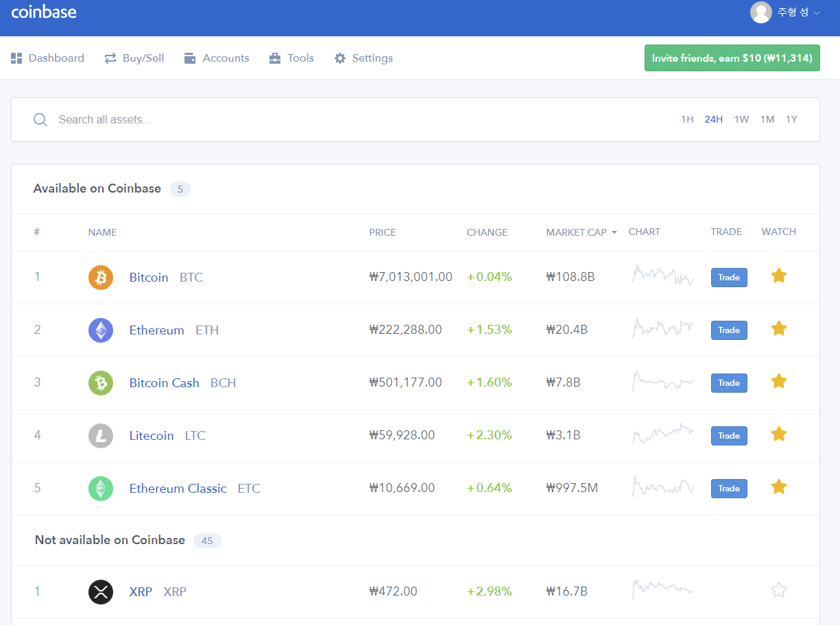Open the XRP asset link

[x=141, y=592]
